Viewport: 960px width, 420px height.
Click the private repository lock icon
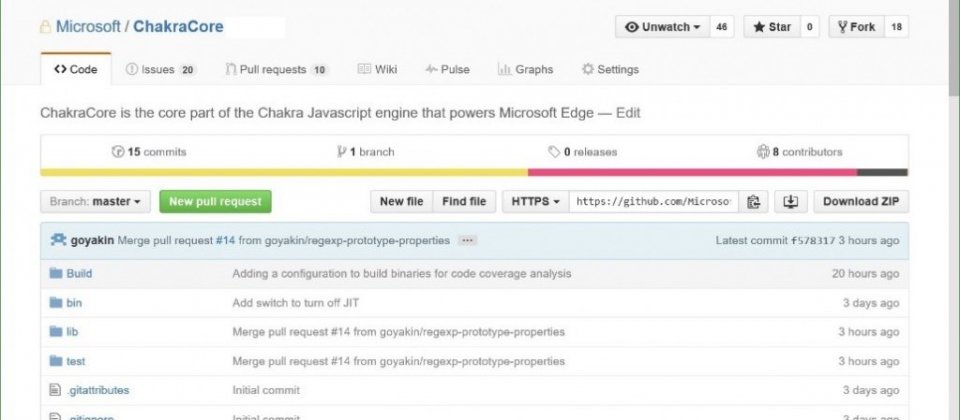coord(45,27)
